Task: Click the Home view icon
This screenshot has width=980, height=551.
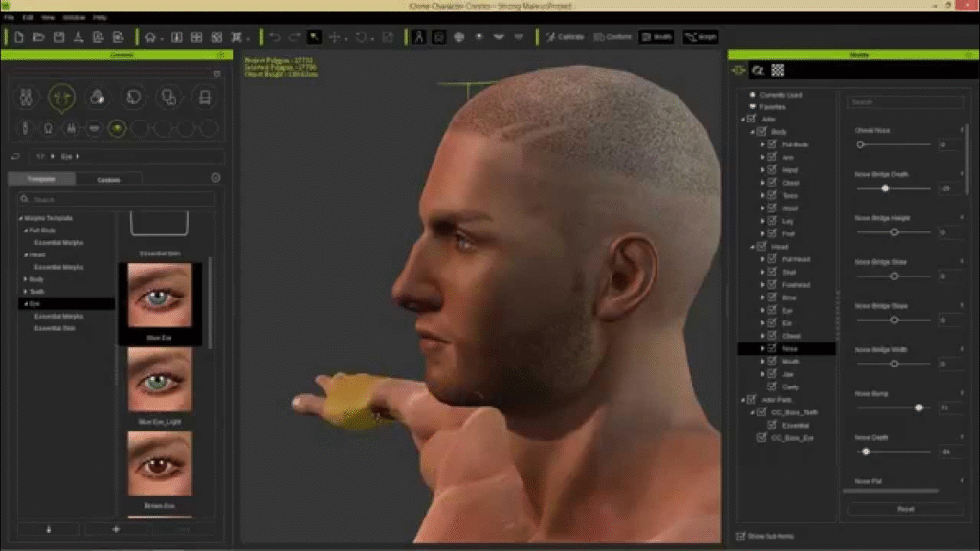Action: pyautogui.click(x=150, y=37)
